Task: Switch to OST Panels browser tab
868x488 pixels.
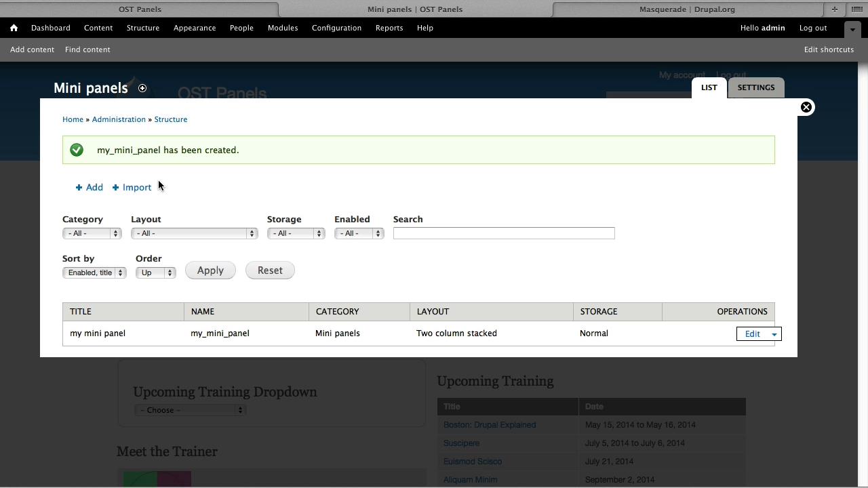Action: 140,9
